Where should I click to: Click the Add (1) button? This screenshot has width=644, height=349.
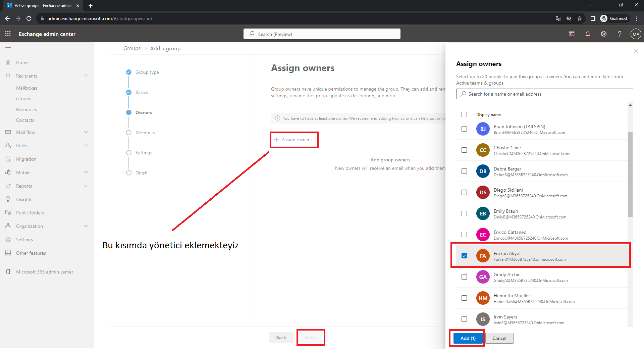pyautogui.click(x=468, y=338)
